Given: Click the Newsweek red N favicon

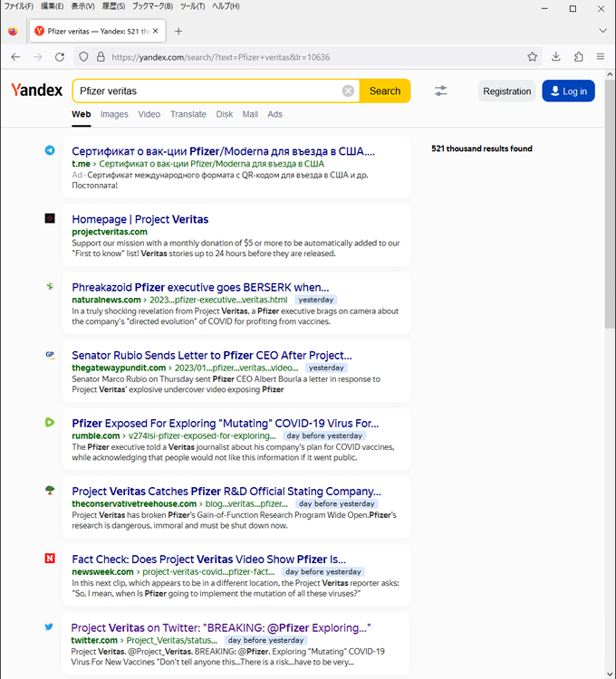Looking at the screenshot, I should [50, 559].
